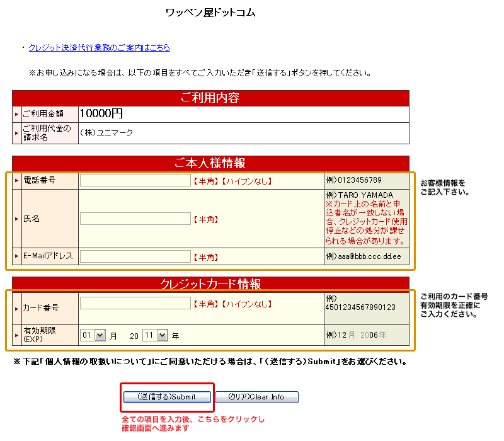
Task: Click the クレジットカード情報 section header
Action: 210,284
